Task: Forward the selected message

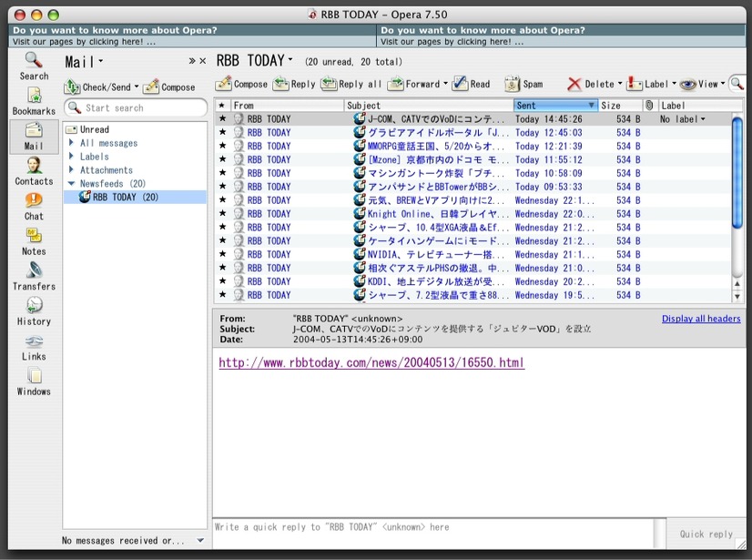Action: (414, 84)
